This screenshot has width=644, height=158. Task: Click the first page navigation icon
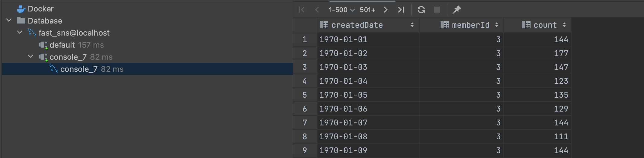click(x=301, y=10)
